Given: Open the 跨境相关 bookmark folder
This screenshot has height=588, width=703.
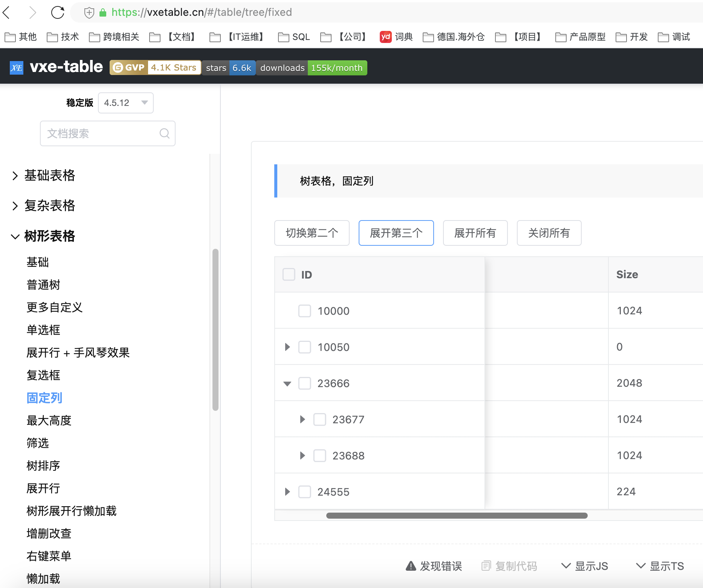Looking at the screenshot, I should [x=114, y=37].
